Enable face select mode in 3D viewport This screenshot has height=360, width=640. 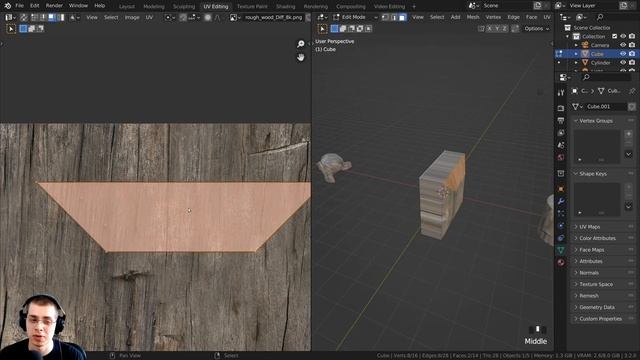[402, 17]
